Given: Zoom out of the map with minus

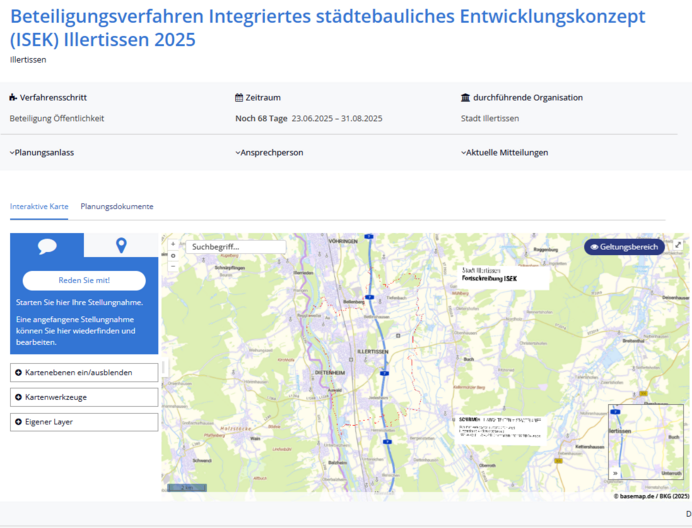Looking at the screenshot, I should pyautogui.click(x=173, y=267).
